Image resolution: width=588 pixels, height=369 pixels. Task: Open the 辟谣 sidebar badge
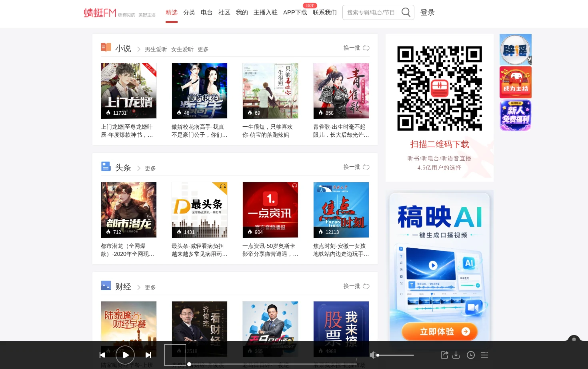coord(516,50)
